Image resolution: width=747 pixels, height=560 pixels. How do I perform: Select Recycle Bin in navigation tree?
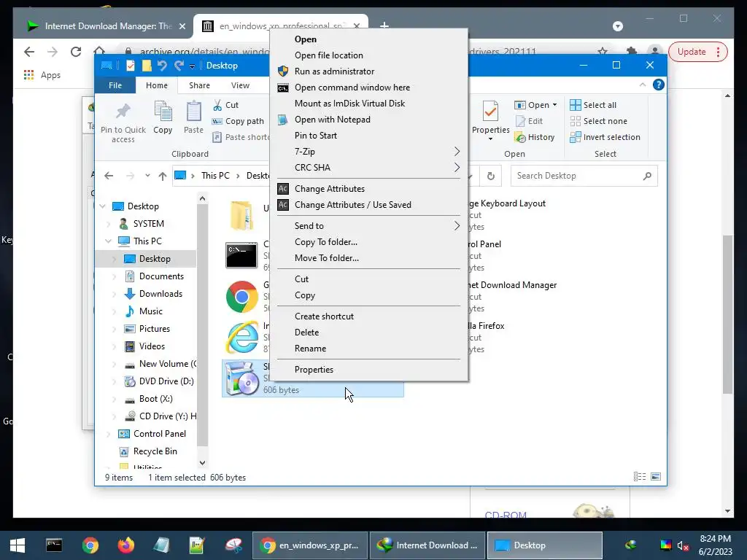pyautogui.click(x=155, y=451)
